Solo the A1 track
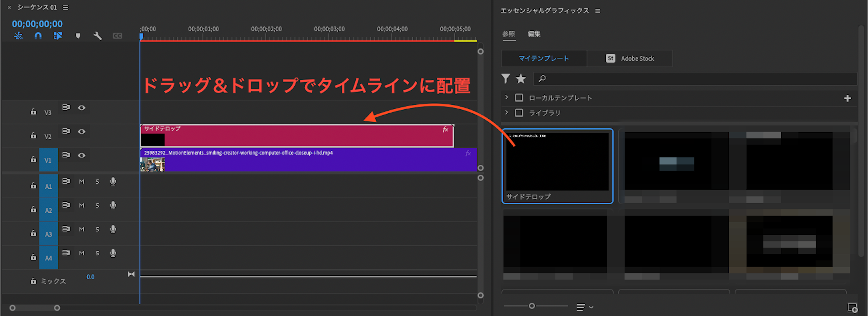 [x=97, y=181]
